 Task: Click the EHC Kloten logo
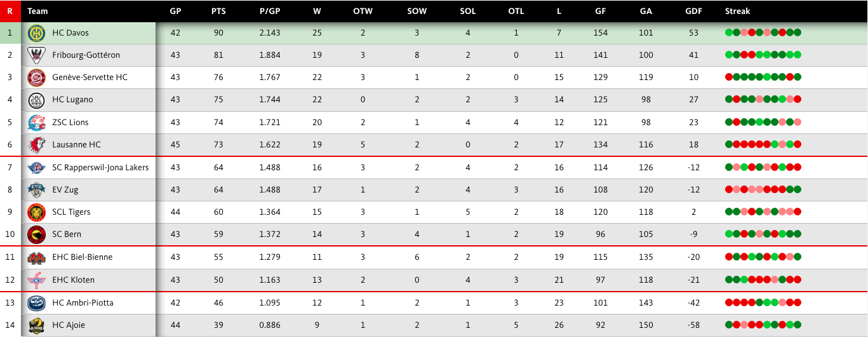(x=36, y=280)
